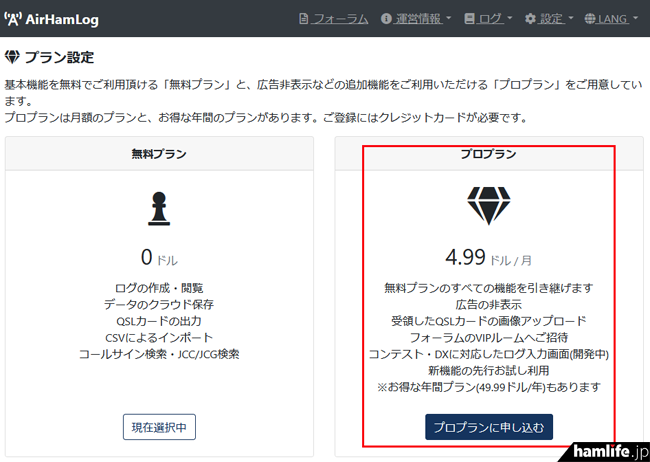Viewport: 650px width, 462px height.
Task: Open the フォーラム navigation link
Action: 339,19
